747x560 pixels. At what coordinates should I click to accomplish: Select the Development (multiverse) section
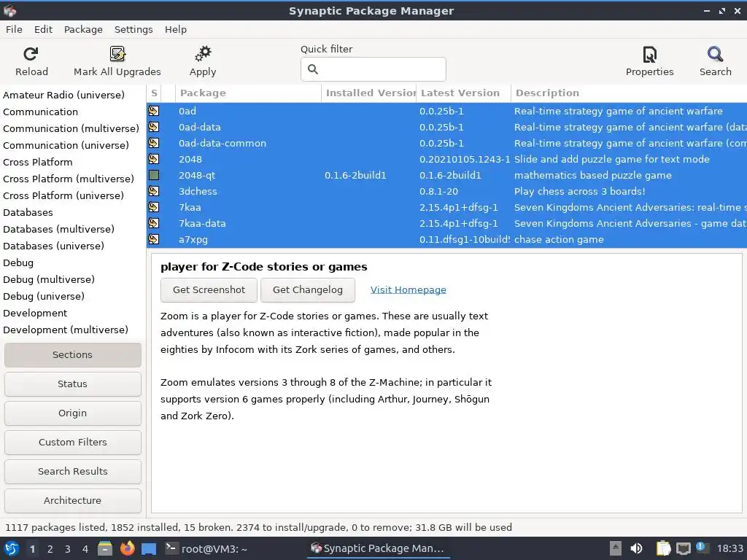pos(65,330)
